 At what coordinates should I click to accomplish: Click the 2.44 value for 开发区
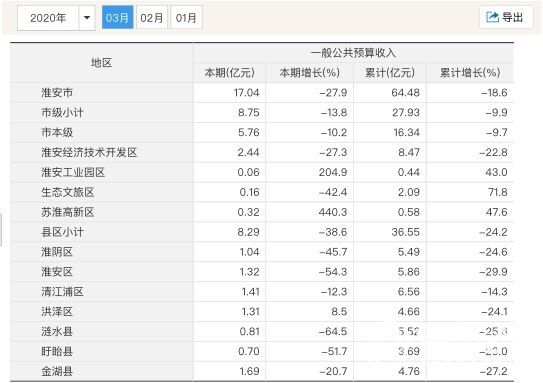click(248, 152)
